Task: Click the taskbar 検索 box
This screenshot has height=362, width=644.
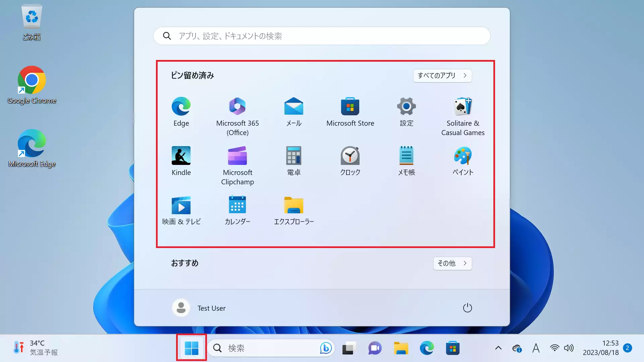Action: [x=271, y=348]
